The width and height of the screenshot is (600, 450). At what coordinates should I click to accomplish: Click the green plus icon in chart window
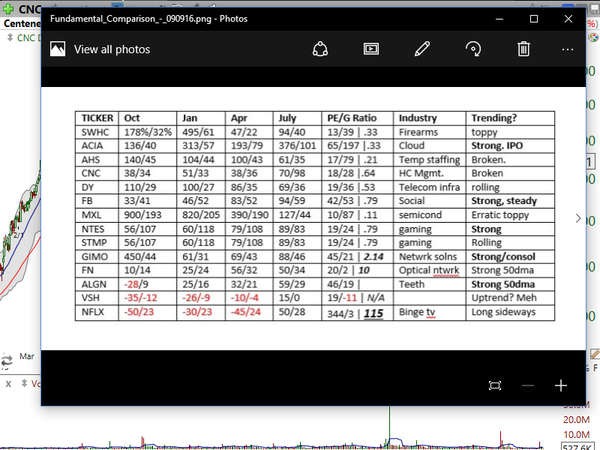8,8
